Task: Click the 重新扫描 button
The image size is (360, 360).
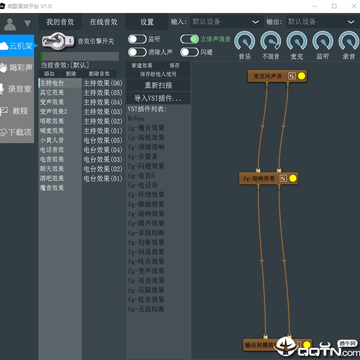Action: 158,85
